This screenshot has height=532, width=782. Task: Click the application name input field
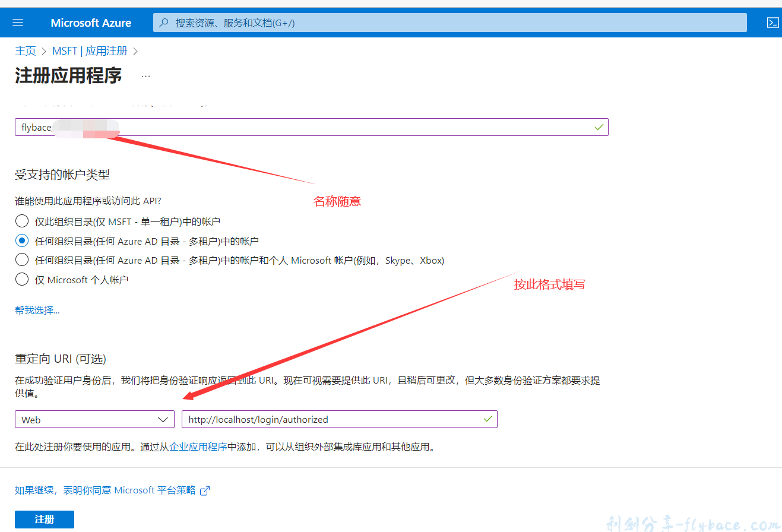pyautogui.click(x=356, y=127)
